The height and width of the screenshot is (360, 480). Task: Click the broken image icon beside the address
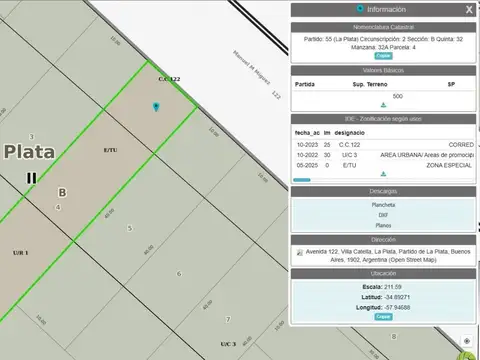pyautogui.click(x=299, y=252)
